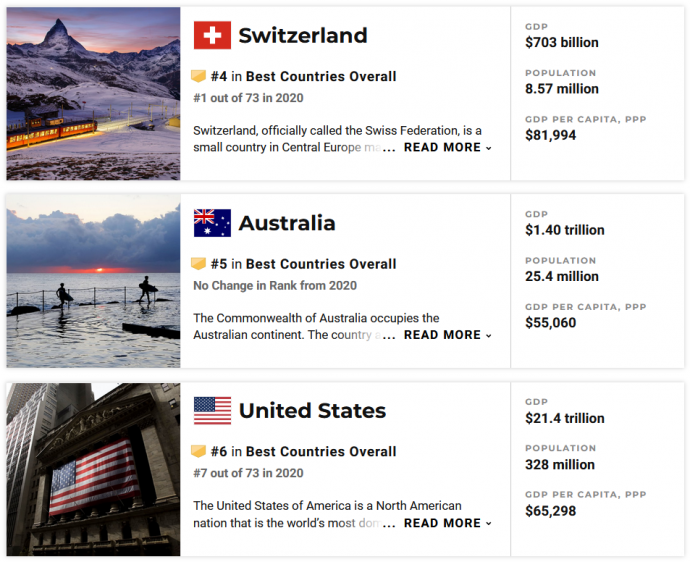Image resolution: width=690 pixels, height=562 pixels.
Task: Click the gold ribbon badge beside #4 ranking
Action: click(x=198, y=76)
